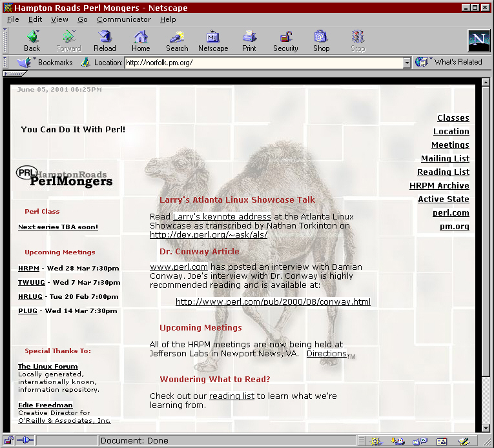Open the TWUUG meeting link
The height and width of the screenshot is (448, 494).
coord(32,282)
